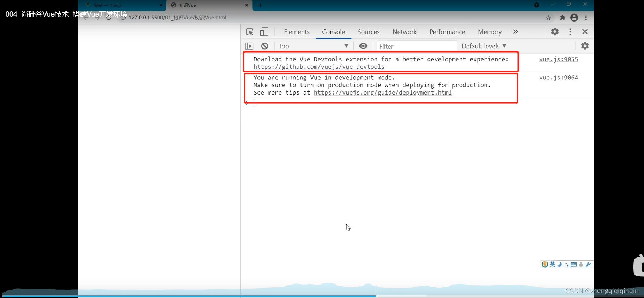
Task: Click the address bar URL
Action: tap(177, 18)
